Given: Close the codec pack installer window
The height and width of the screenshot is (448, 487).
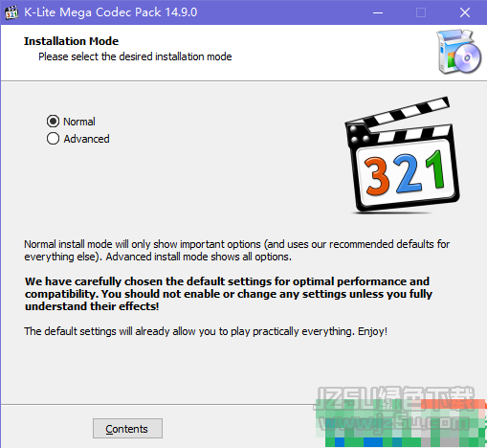Looking at the screenshot, I should (465, 12).
